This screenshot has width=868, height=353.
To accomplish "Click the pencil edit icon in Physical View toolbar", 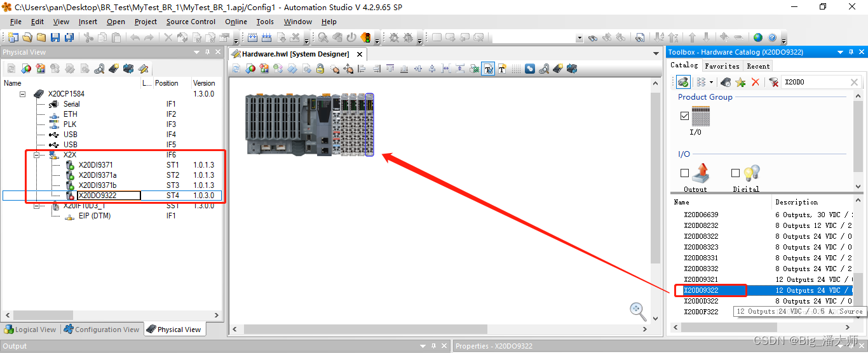I will [143, 69].
